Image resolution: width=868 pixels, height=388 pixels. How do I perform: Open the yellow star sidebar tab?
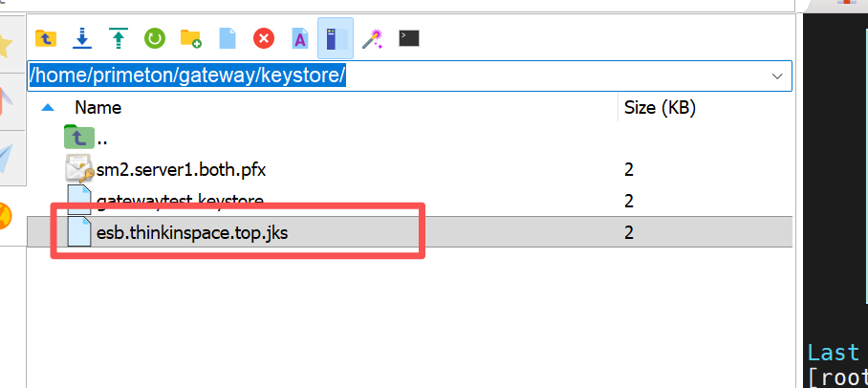(8, 44)
